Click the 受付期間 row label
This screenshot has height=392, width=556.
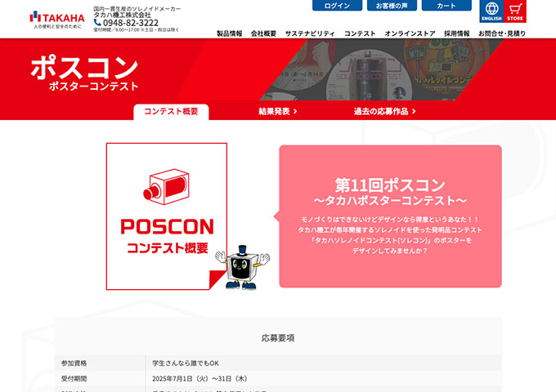[74, 379]
